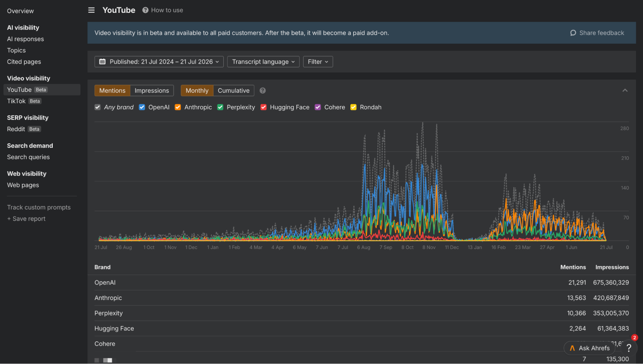Toggle the Anthropic brand checkbox

[x=178, y=107]
